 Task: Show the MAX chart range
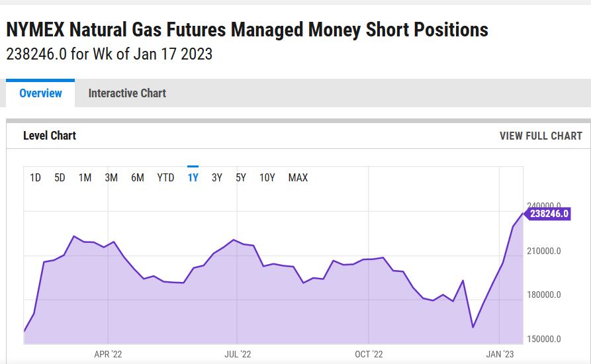(x=298, y=177)
